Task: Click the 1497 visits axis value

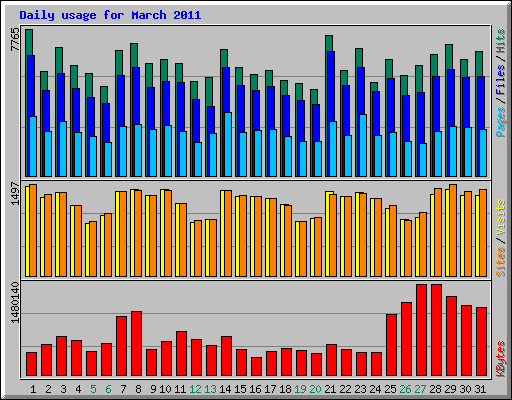Action: coord(15,193)
